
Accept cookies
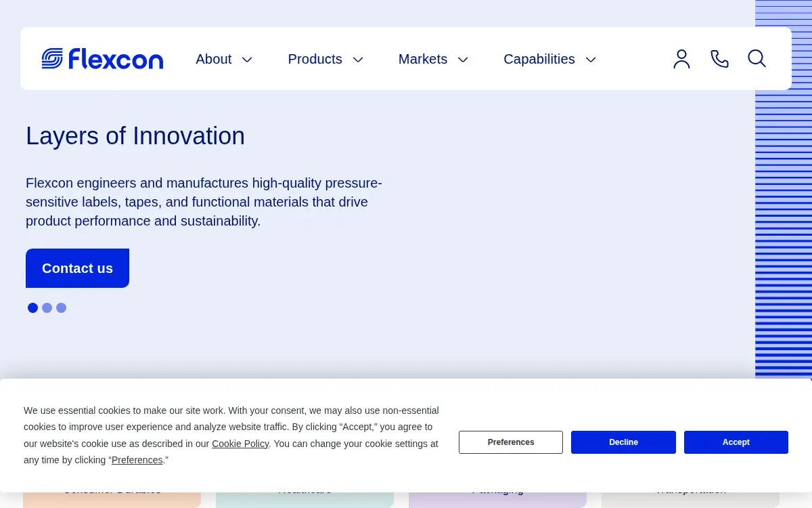(736, 442)
